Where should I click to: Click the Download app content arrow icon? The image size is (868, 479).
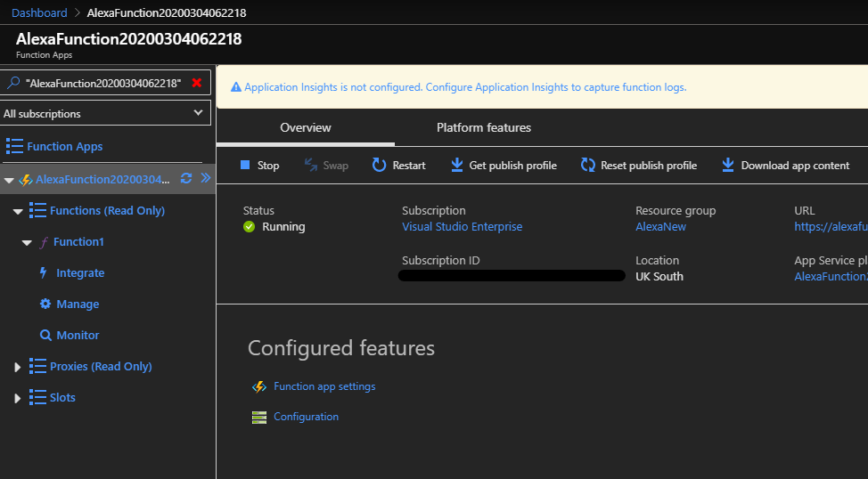point(728,165)
